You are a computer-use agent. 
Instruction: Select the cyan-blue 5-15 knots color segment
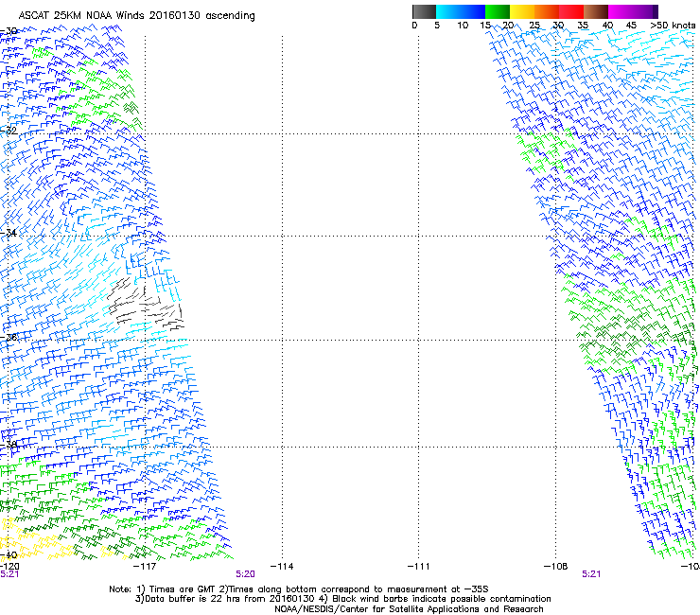461,11
